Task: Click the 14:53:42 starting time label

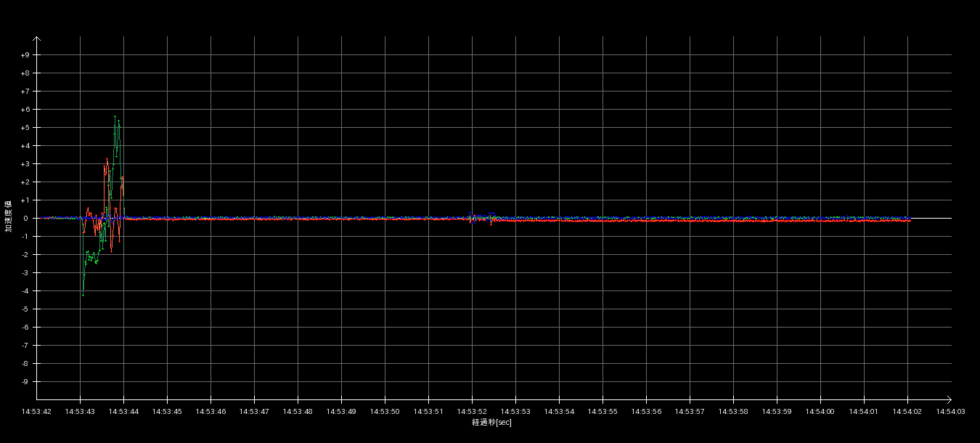Action: 36,412
